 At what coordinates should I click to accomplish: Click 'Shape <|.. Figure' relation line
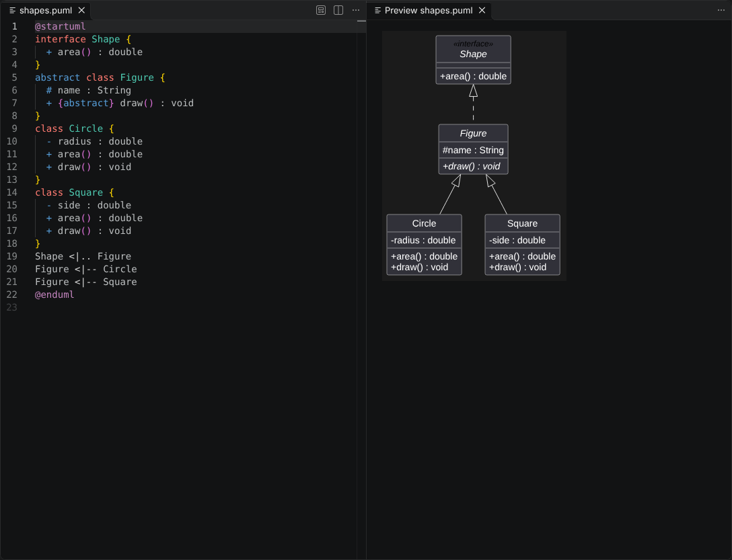click(83, 257)
